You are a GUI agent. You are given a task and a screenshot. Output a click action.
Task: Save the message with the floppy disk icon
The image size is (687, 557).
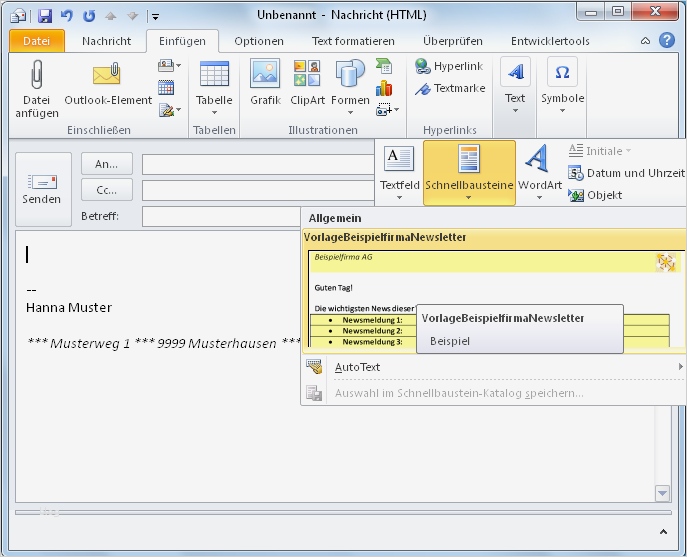coord(44,15)
